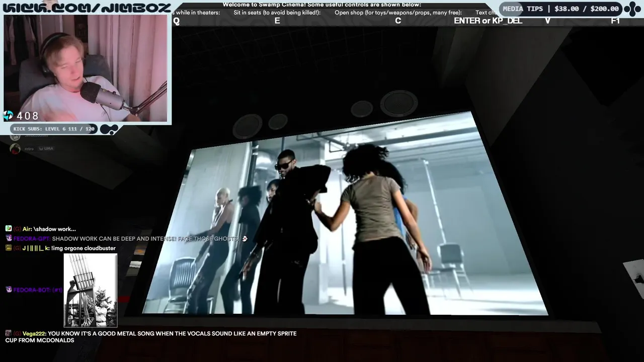Click the ghost emoji after FEDORA-GPT's message
Screen dimensions: 644x362
(x=245, y=238)
